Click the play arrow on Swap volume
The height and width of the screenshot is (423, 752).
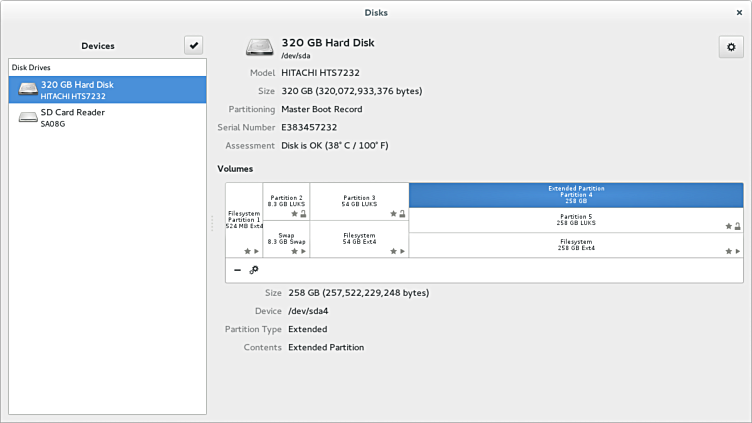(x=303, y=251)
